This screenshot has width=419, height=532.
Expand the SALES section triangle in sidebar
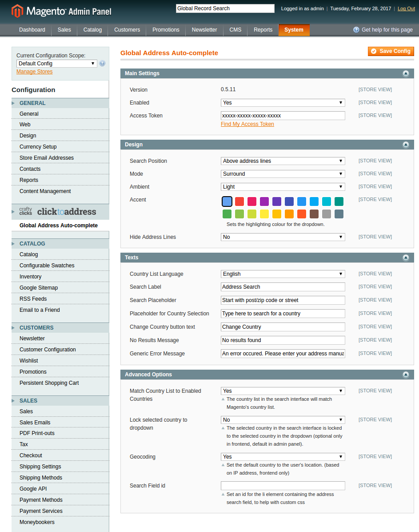click(x=13, y=401)
